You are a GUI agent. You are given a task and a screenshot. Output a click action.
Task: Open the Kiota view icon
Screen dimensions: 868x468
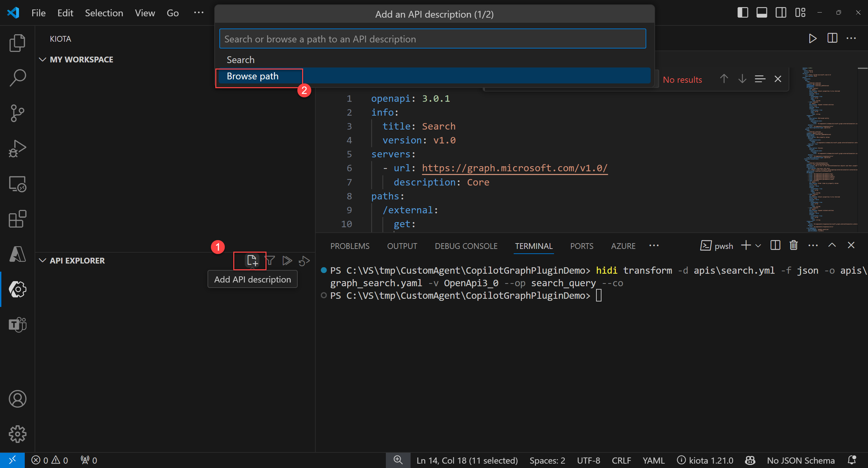tap(17, 289)
